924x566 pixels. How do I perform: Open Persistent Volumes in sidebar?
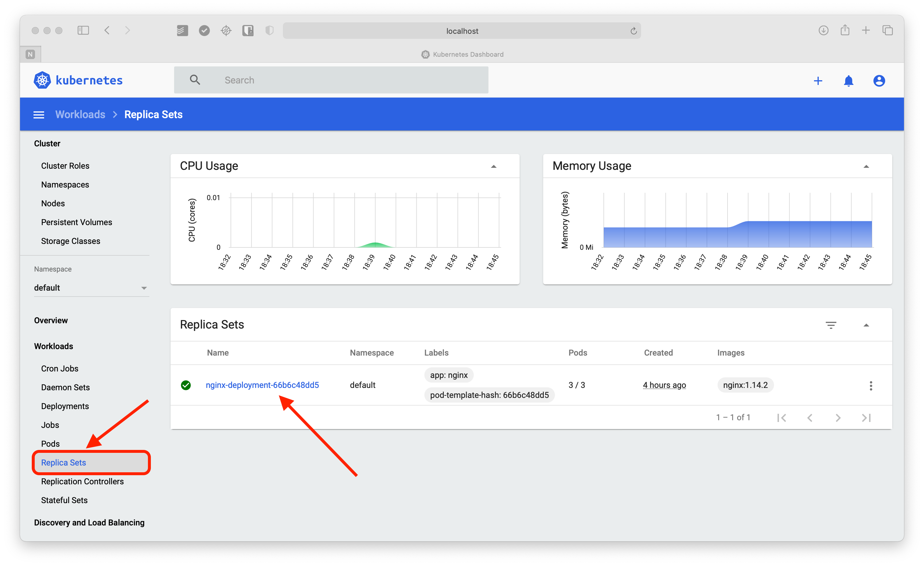(76, 222)
